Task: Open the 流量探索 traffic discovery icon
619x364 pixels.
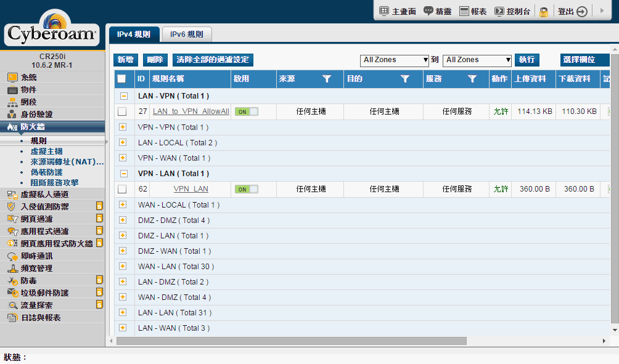Action: pyautogui.click(x=12, y=305)
